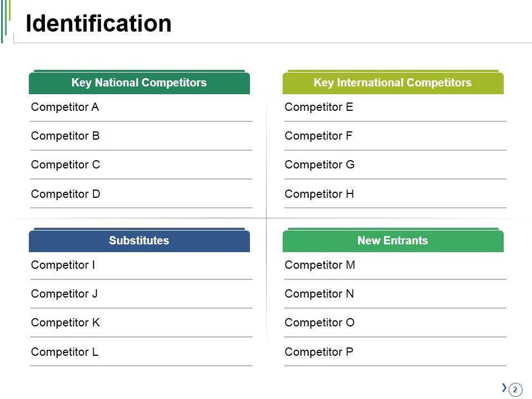Viewport: 532px width, 399px height.
Task: Click the Competitor C text
Action: pyautogui.click(x=65, y=165)
